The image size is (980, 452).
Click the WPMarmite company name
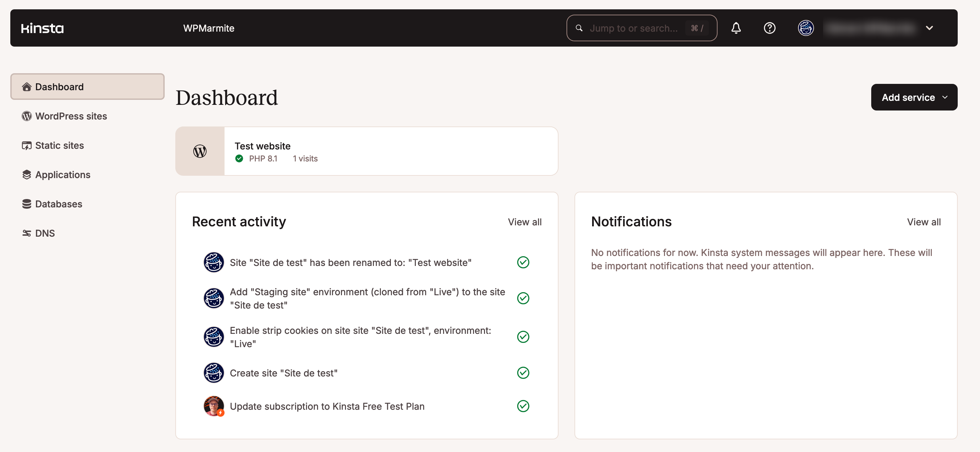(x=209, y=28)
